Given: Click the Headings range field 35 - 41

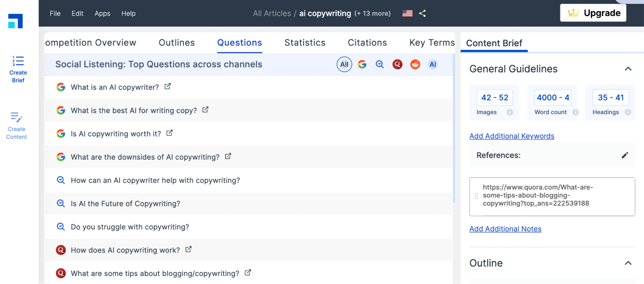Looking at the screenshot, I should coord(611,97).
